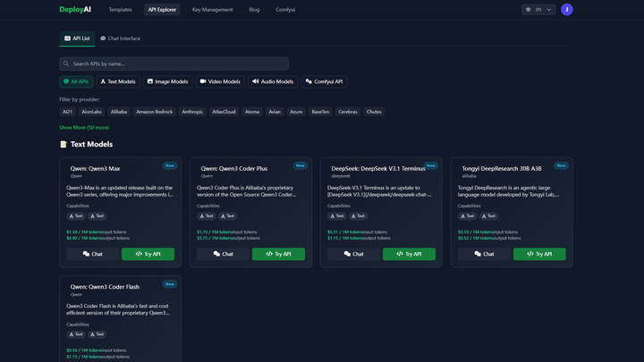The height and width of the screenshot is (362, 644).
Task: Click New badge on DeepSeek V3.1 Terminus
Action: [x=431, y=166]
